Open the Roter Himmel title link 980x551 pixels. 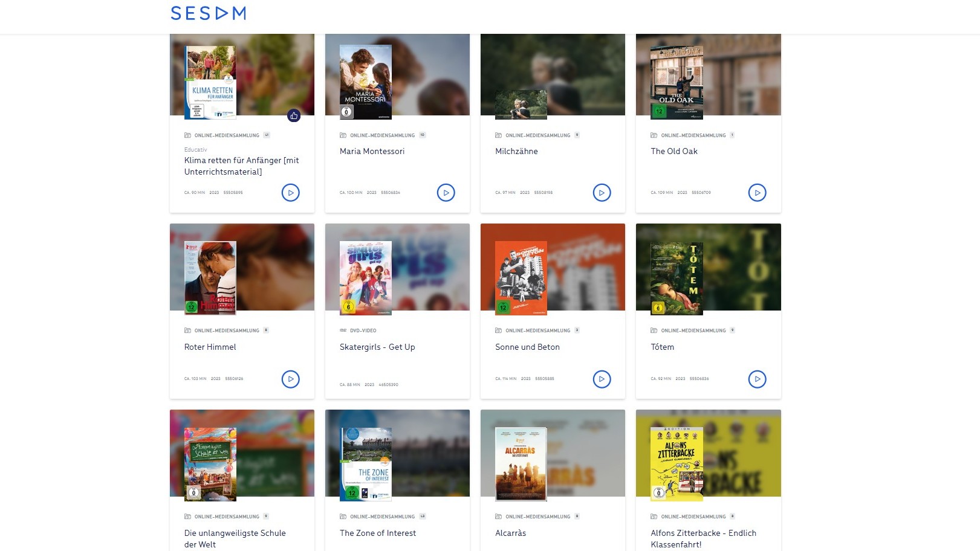[210, 347]
